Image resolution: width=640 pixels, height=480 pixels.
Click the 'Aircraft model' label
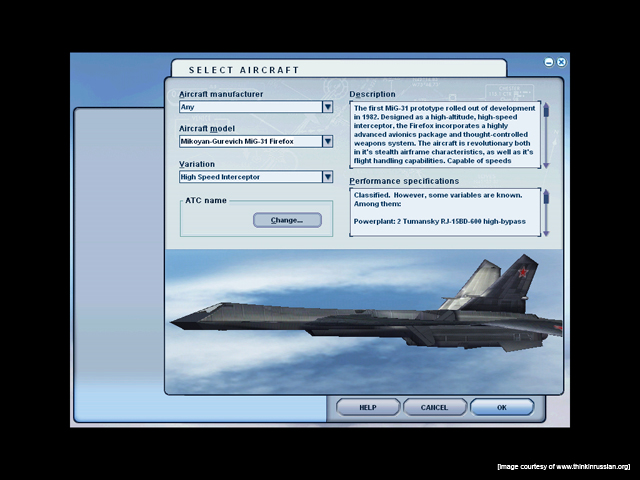tap(207, 129)
